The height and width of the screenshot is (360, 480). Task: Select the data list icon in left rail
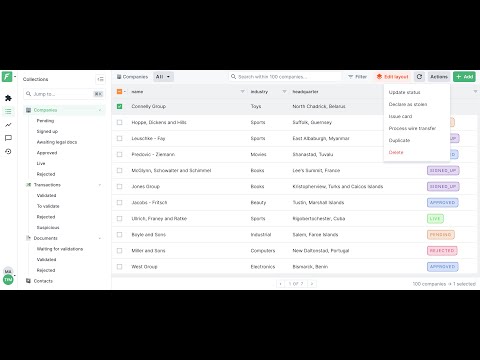click(8, 111)
